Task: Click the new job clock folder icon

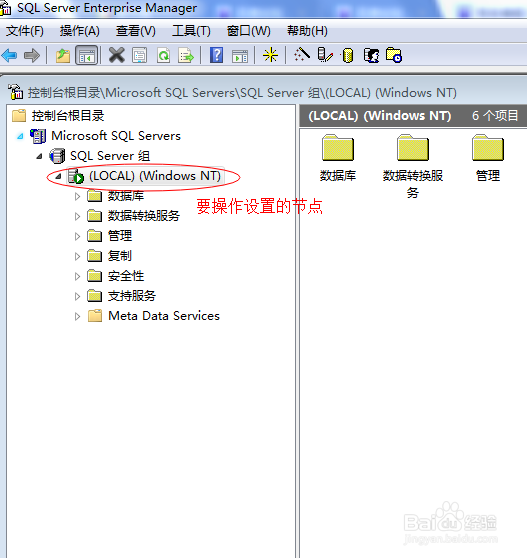Action: (394, 55)
